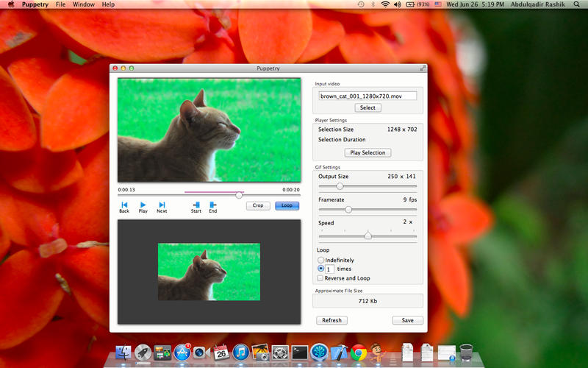The width and height of the screenshot is (588, 368).
Task: Open Terminal in the dock
Action: [x=299, y=353]
